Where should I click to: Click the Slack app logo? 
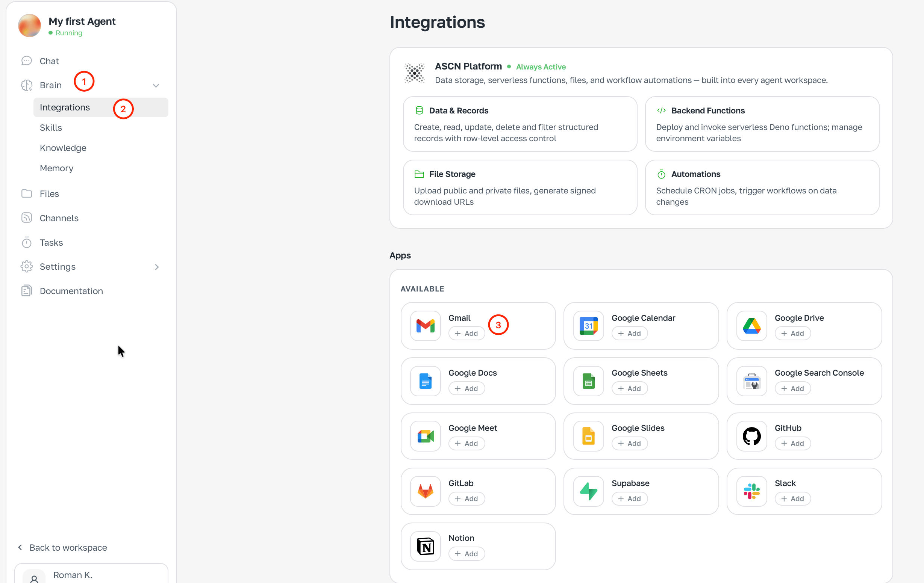pyautogui.click(x=752, y=491)
